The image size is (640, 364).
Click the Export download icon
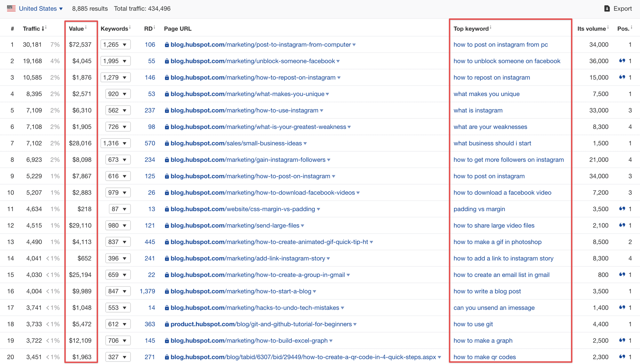pyautogui.click(x=607, y=9)
